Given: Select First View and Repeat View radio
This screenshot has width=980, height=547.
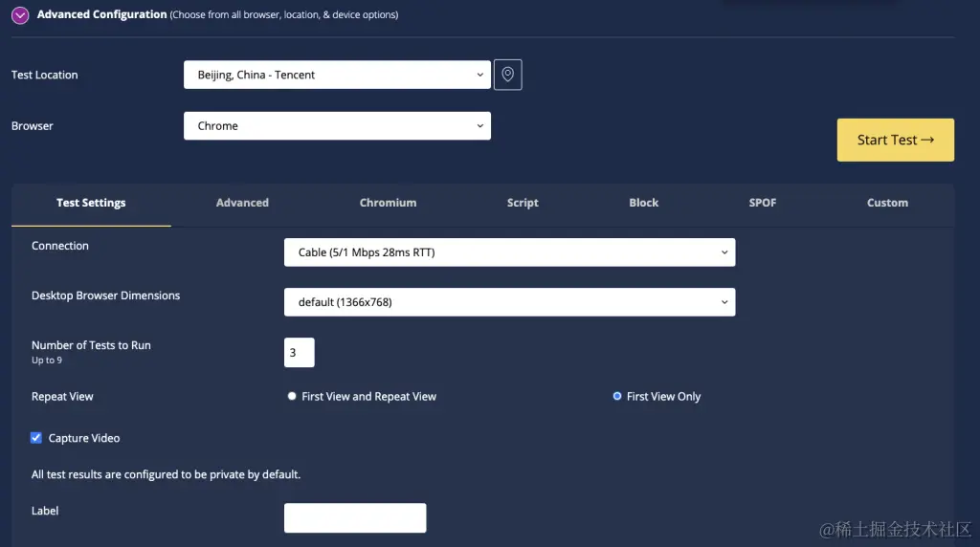Looking at the screenshot, I should (x=292, y=397).
